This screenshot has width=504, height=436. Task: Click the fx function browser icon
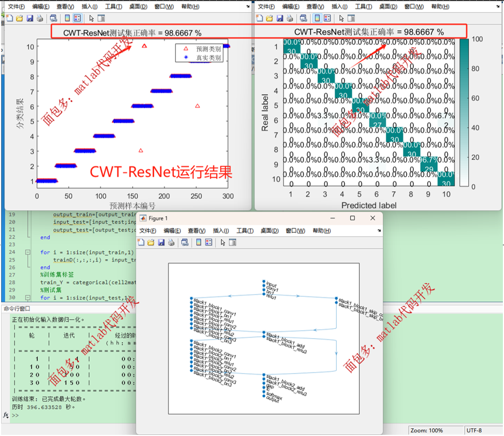[x=6, y=415]
